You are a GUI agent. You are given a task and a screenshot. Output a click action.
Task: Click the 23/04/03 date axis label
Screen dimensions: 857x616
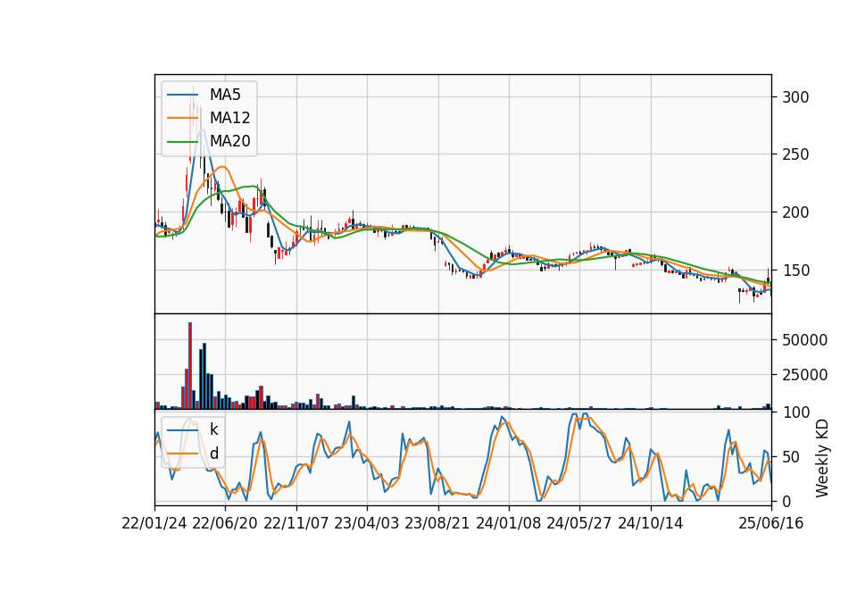point(367,523)
